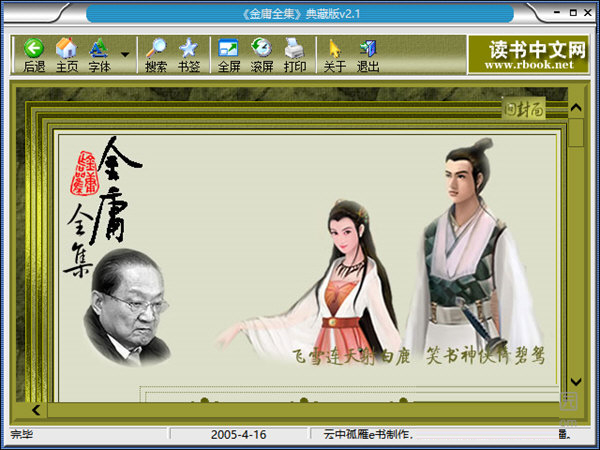The height and width of the screenshot is (450, 600).
Task: Click the 2005-4-16 date in status bar
Action: tap(238, 434)
